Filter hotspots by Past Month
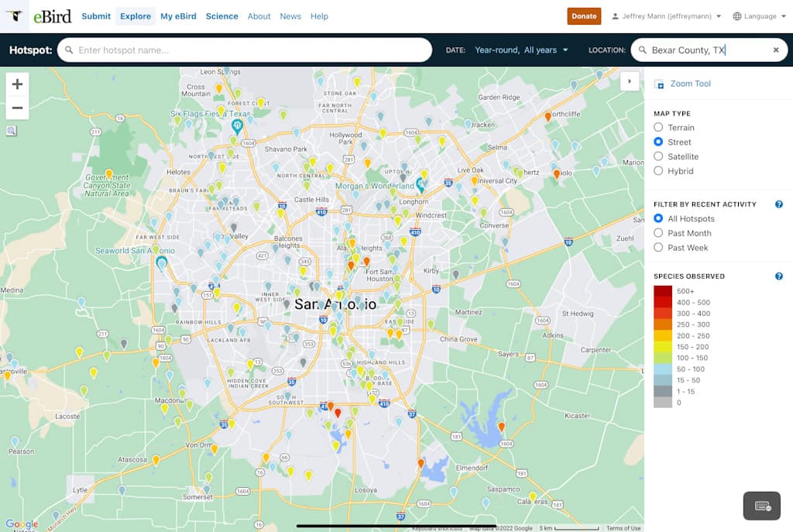The height and width of the screenshot is (532, 793). 658,233
